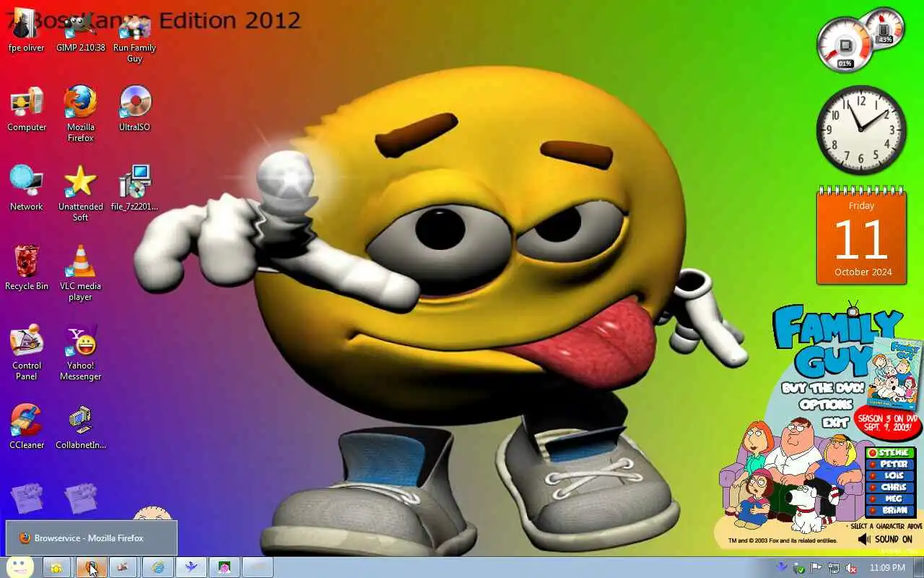
Task: Click the blue bird button beside Internet Explorer
Action: [x=191, y=568]
